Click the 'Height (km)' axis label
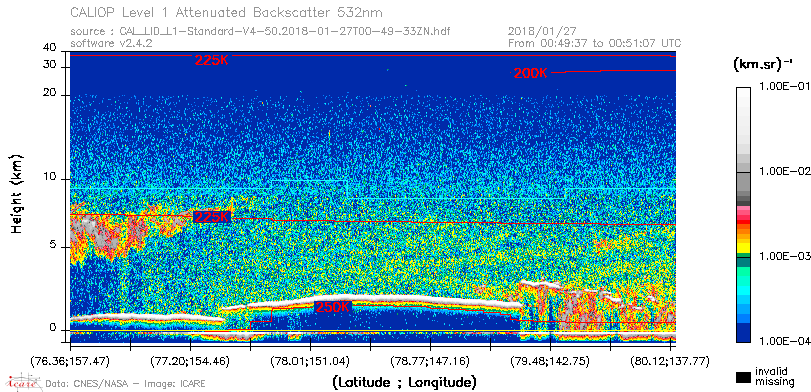 (x=16, y=193)
